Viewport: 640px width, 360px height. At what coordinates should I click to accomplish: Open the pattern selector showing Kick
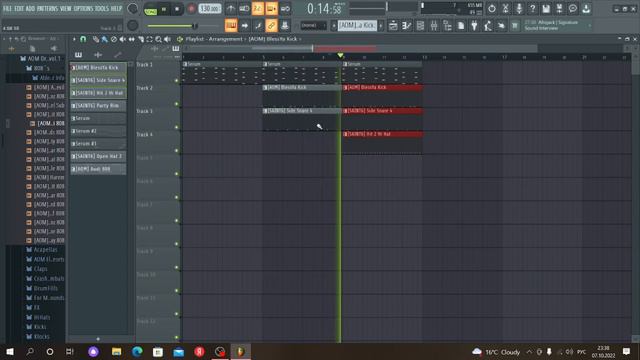click(x=357, y=25)
